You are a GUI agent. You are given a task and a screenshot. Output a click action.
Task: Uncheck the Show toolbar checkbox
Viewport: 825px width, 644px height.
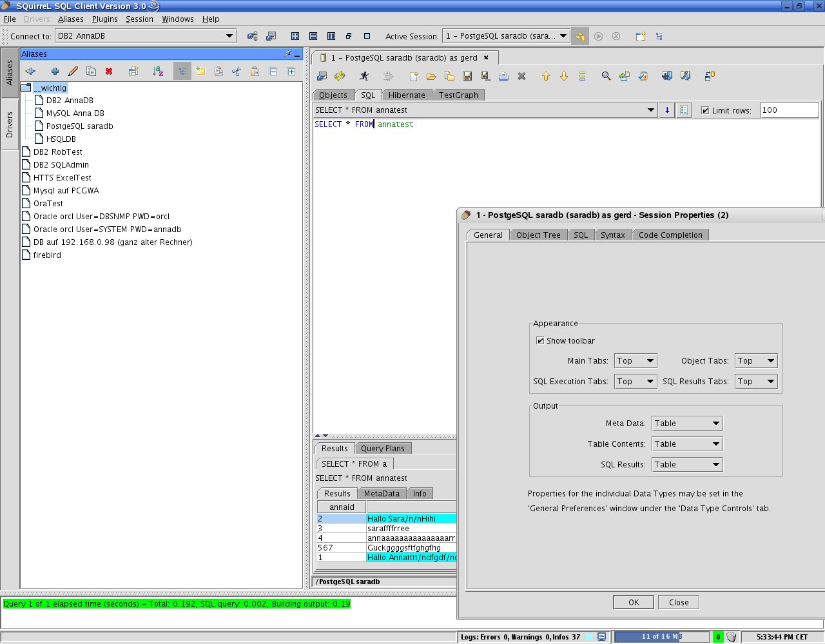tap(540, 340)
